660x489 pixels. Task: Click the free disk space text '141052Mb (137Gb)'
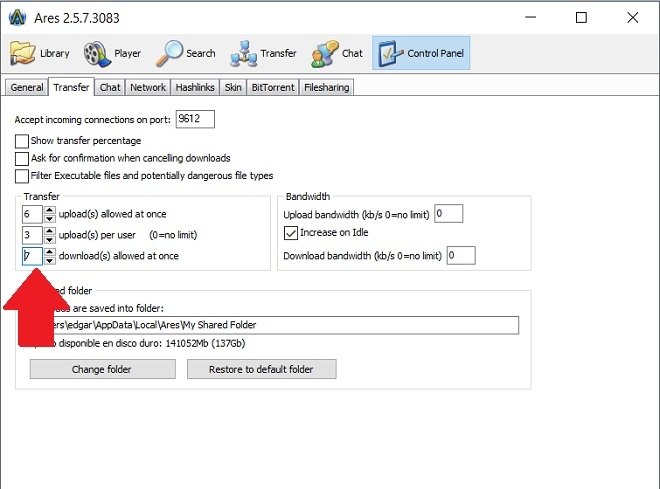[x=205, y=343]
